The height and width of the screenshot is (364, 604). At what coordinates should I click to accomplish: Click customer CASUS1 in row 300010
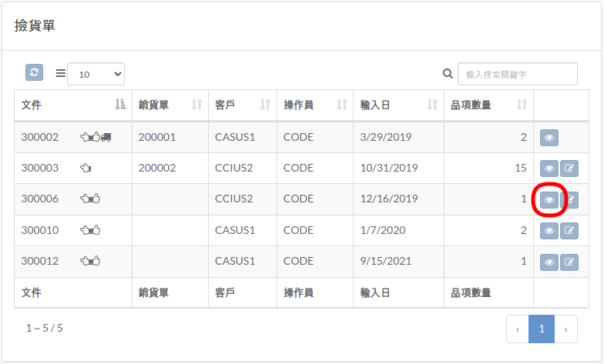pos(235,230)
